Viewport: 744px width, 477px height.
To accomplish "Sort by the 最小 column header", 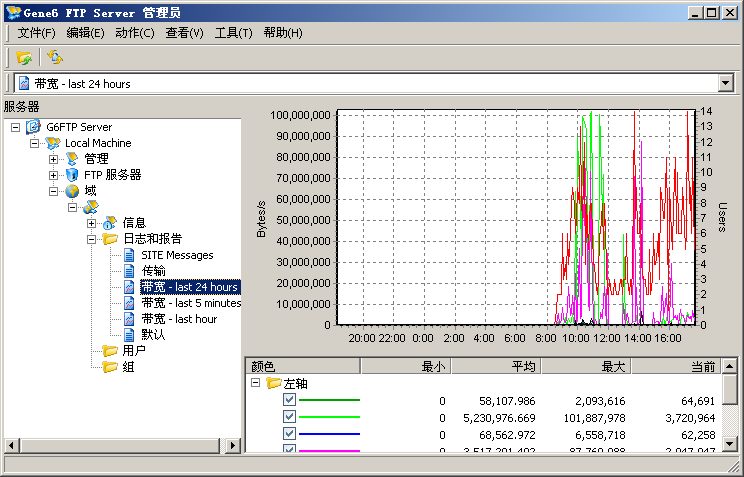I will coord(406,366).
